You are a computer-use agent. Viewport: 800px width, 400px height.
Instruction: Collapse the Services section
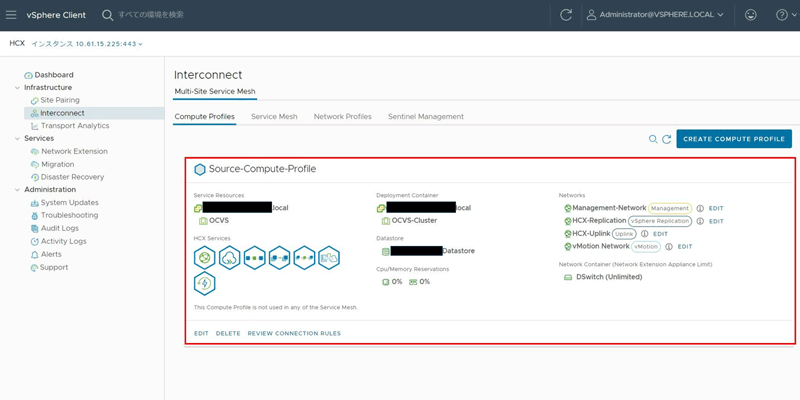tap(17, 138)
